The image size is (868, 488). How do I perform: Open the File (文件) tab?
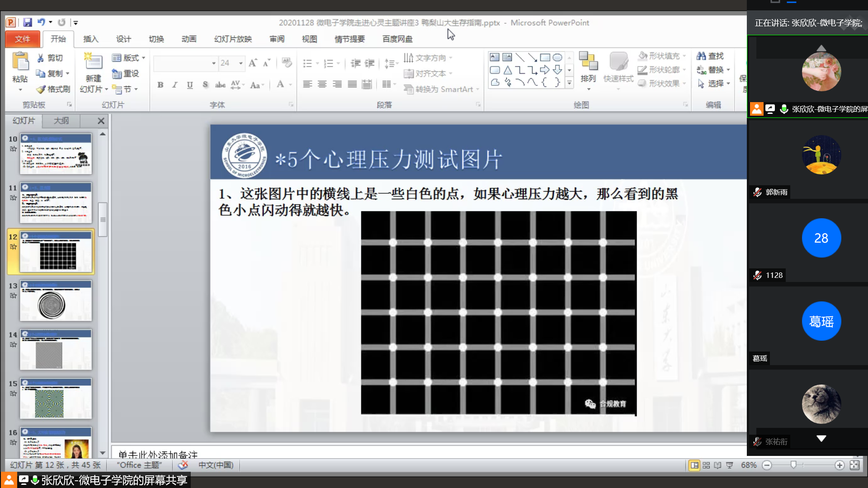tap(23, 39)
